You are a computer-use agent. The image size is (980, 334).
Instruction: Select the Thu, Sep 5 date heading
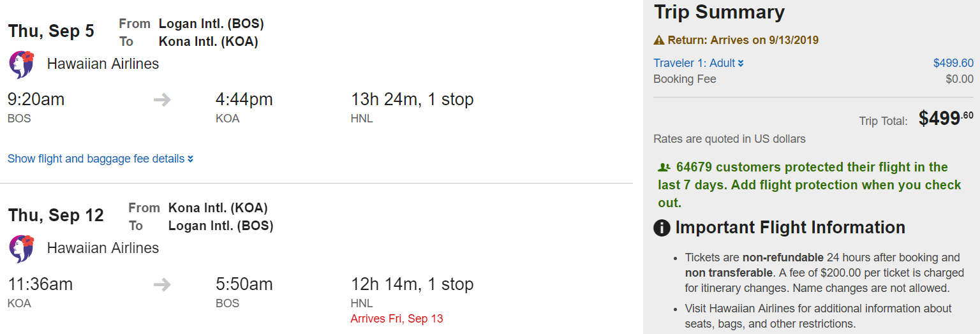(x=51, y=31)
